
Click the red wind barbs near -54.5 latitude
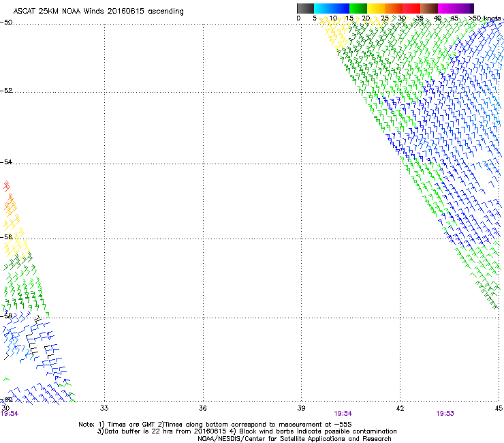click(7, 186)
